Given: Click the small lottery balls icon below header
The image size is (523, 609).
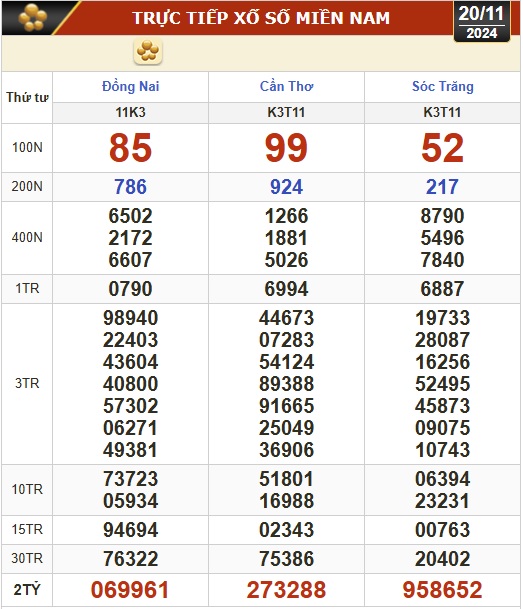Looking at the screenshot, I should 148,51.
